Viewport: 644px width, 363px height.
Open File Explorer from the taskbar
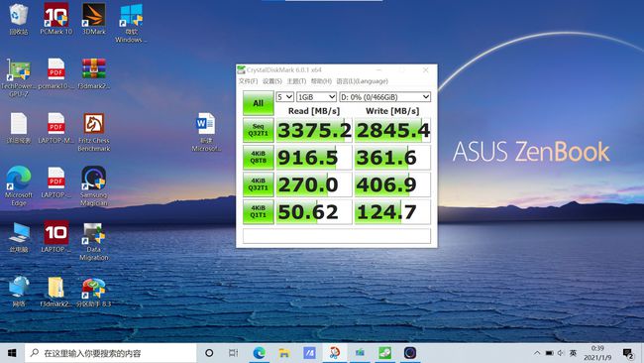(283, 353)
